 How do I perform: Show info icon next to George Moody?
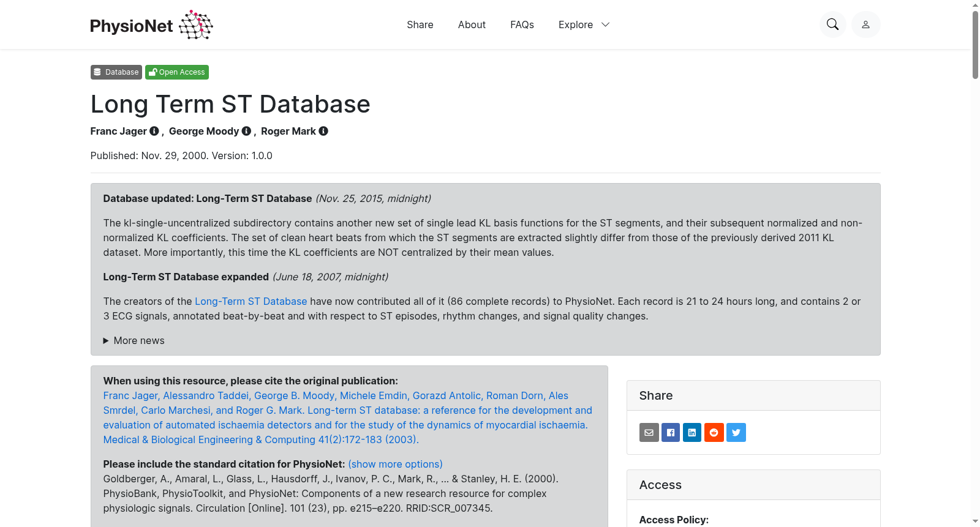pos(246,131)
